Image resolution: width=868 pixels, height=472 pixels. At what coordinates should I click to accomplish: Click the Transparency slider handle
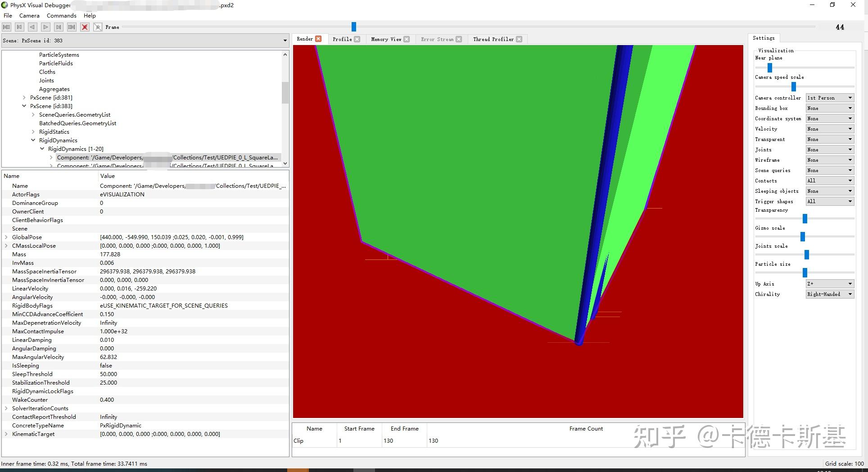805,219
